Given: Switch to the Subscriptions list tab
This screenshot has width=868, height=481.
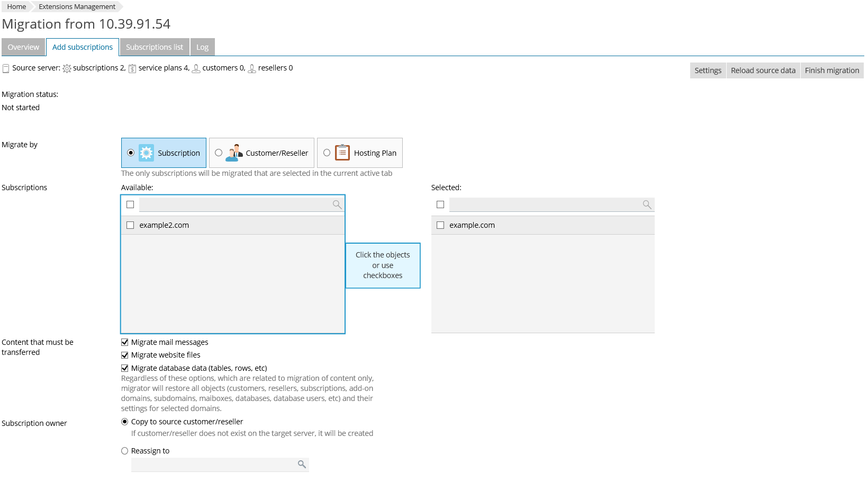Looking at the screenshot, I should coord(155,47).
